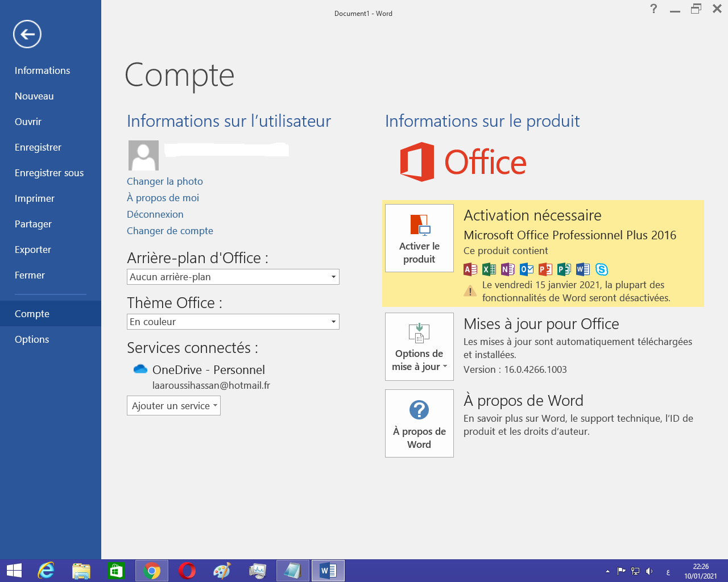Click the Déconnexion link
This screenshot has width=728, height=582.
coord(155,214)
